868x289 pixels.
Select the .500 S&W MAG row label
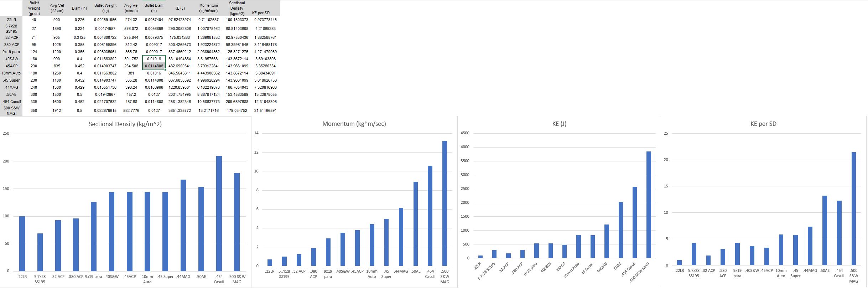pos(11,110)
